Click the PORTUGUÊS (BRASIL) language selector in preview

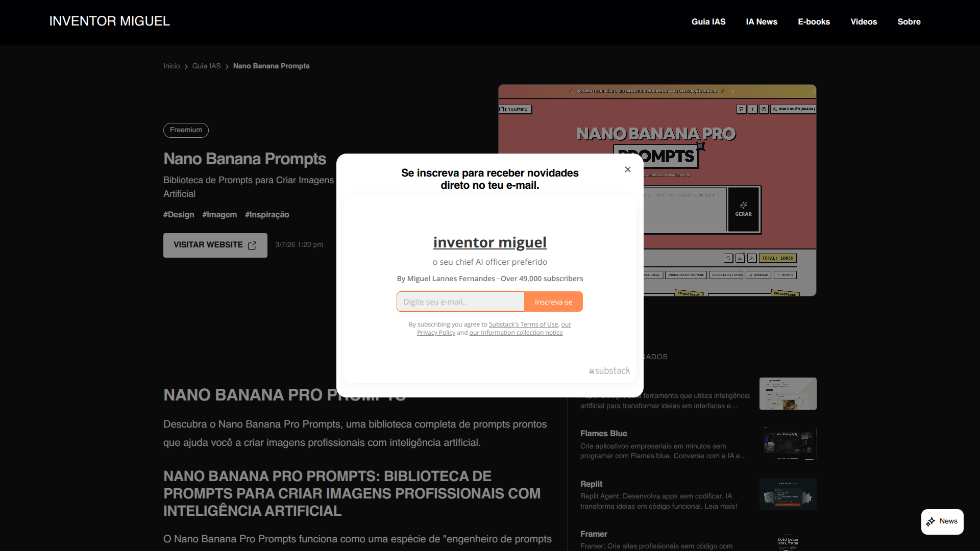[793, 109]
